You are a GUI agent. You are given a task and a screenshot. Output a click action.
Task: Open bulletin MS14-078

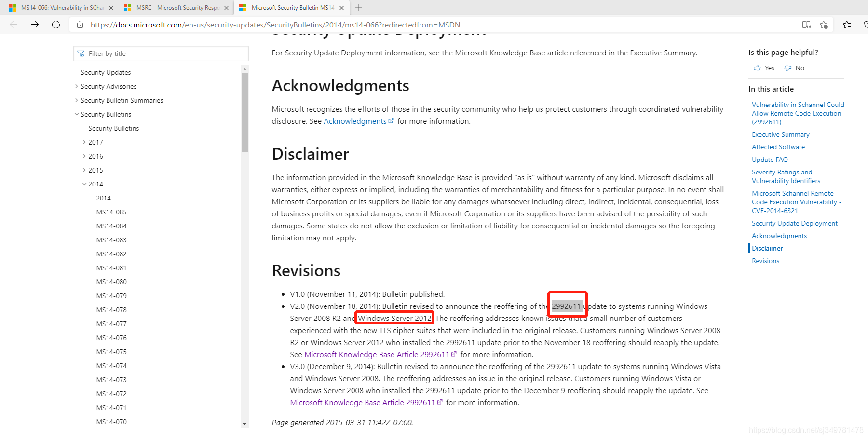(111, 310)
